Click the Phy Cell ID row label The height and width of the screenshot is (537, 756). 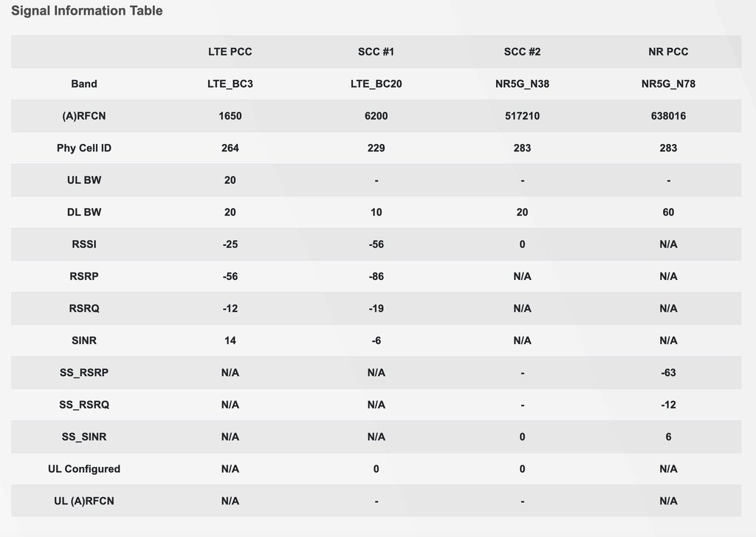(84, 148)
